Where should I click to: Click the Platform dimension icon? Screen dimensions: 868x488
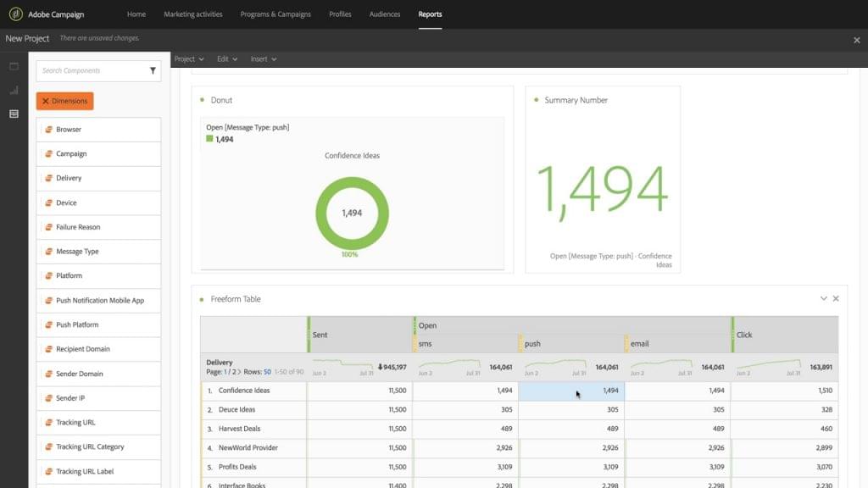[48, 276]
